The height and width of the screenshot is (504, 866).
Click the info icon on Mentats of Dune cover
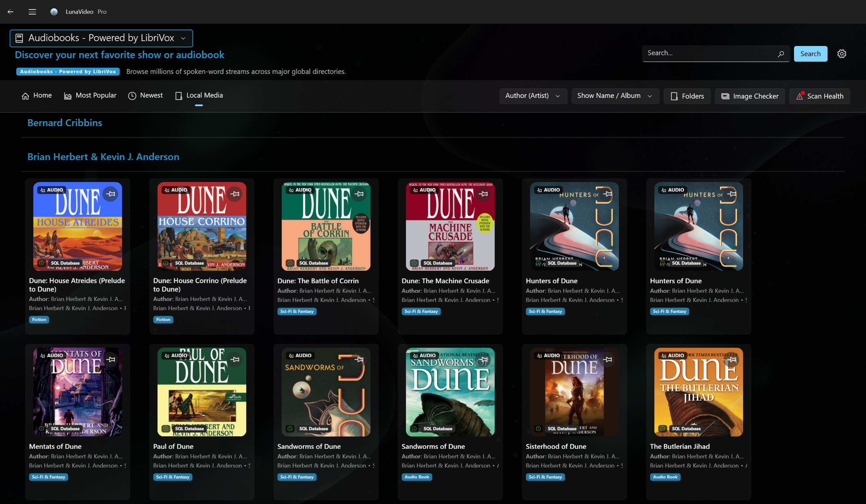click(x=42, y=429)
